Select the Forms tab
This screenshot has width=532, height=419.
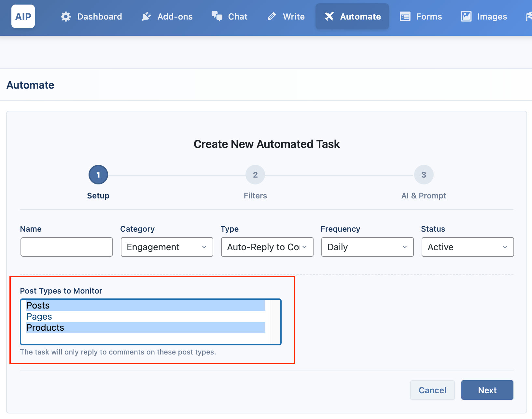[421, 17]
